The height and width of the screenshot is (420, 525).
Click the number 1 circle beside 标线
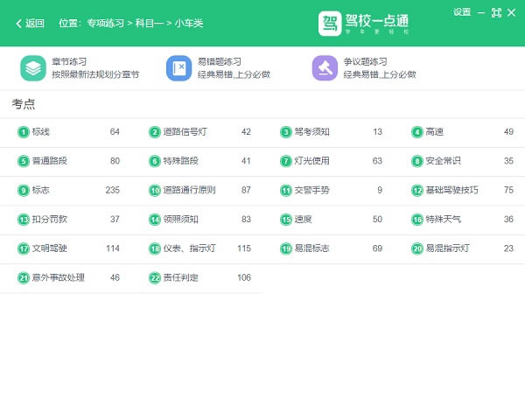pyautogui.click(x=23, y=132)
